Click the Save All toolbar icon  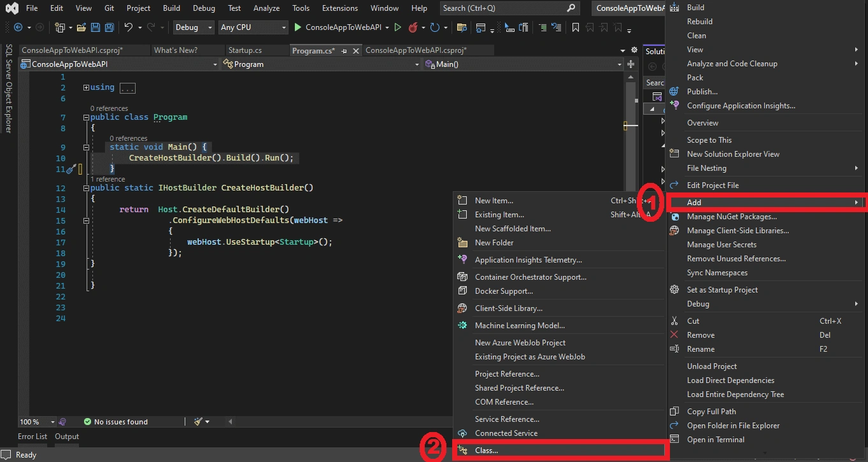coord(109,27)
